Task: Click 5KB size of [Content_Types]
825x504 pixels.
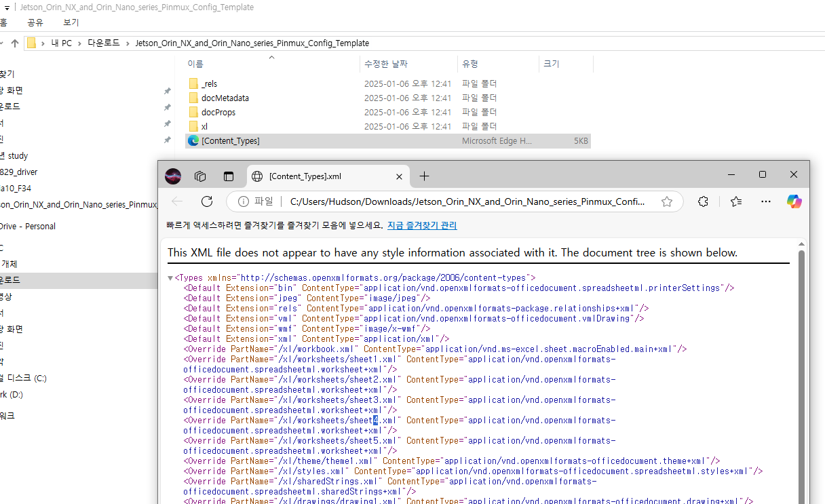Action: click(x=581, y=141)
